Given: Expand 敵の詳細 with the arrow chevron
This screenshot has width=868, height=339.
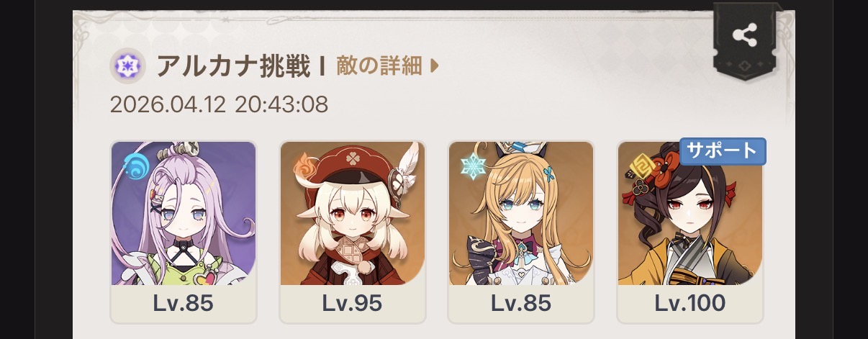Looking at the screenshot, I should [434, 67].
